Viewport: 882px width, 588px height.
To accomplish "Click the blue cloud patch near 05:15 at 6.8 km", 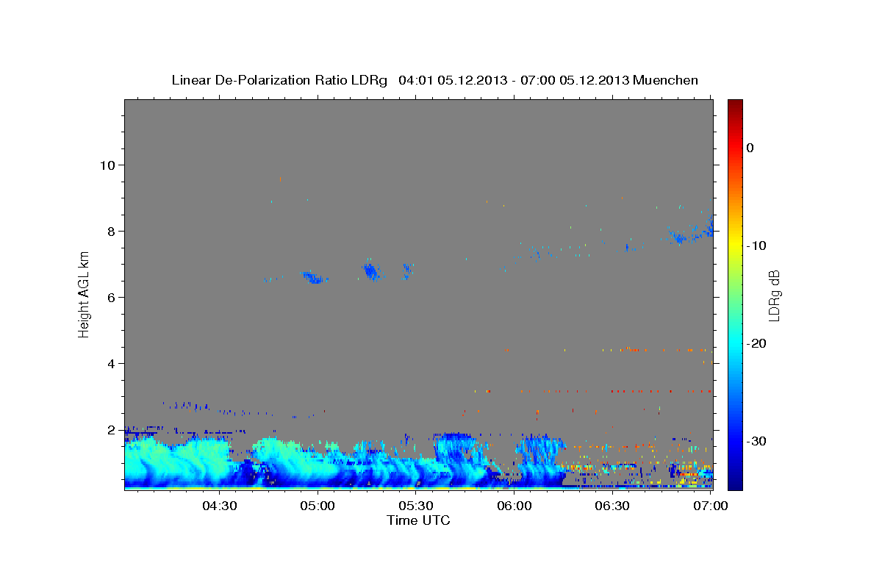I will pos(371,271).
